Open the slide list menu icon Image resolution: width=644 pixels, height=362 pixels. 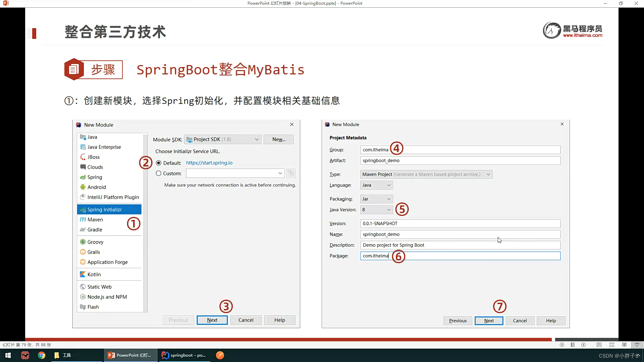coord(573,345)
